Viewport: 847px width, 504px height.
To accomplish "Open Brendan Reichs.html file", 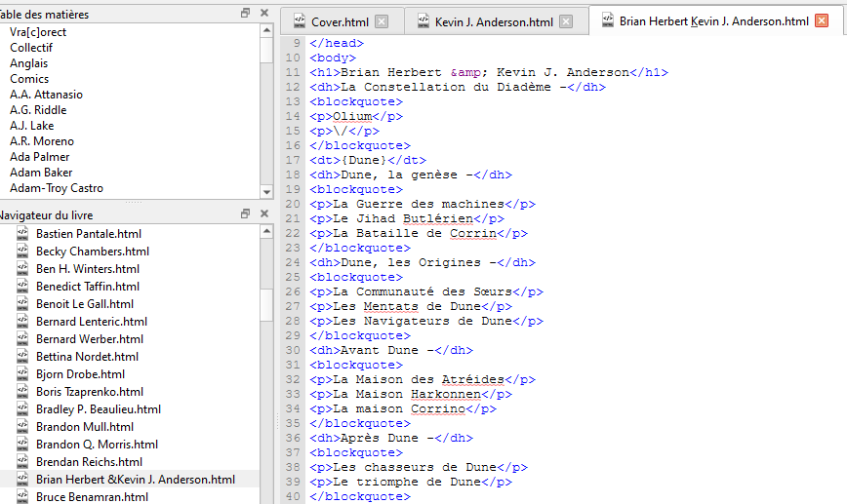I will [x=89, y=462].
